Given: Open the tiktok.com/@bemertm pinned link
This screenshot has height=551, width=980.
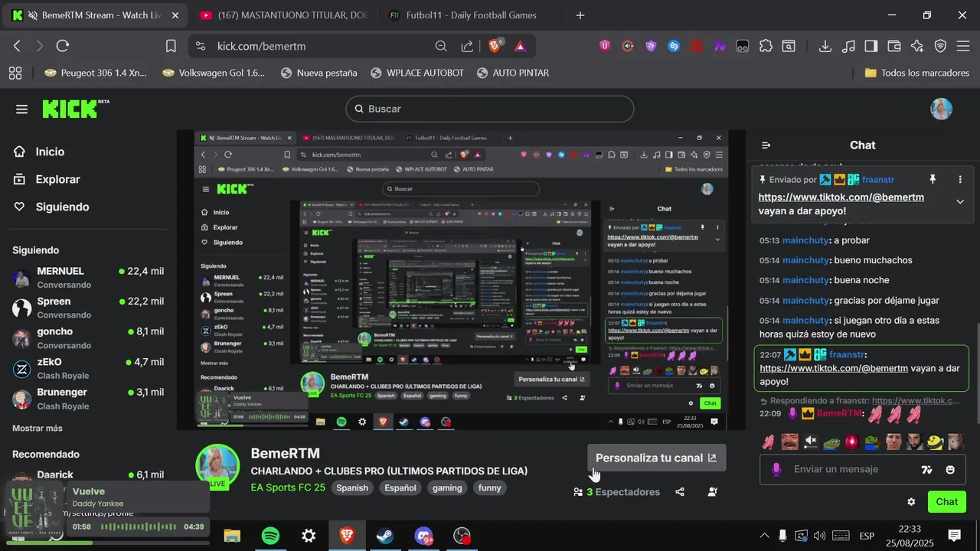Looking at the screenshot, I should (x=841, y=197).
